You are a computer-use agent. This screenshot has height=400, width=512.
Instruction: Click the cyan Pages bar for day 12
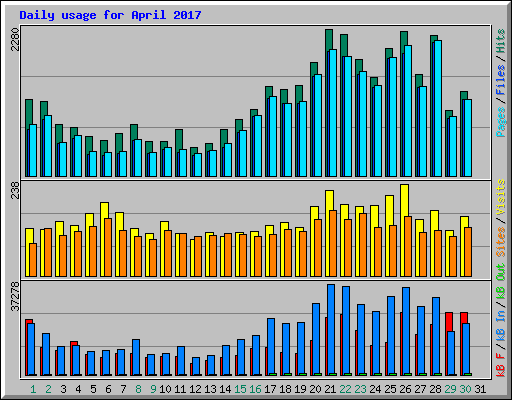[x=198, y=165]
